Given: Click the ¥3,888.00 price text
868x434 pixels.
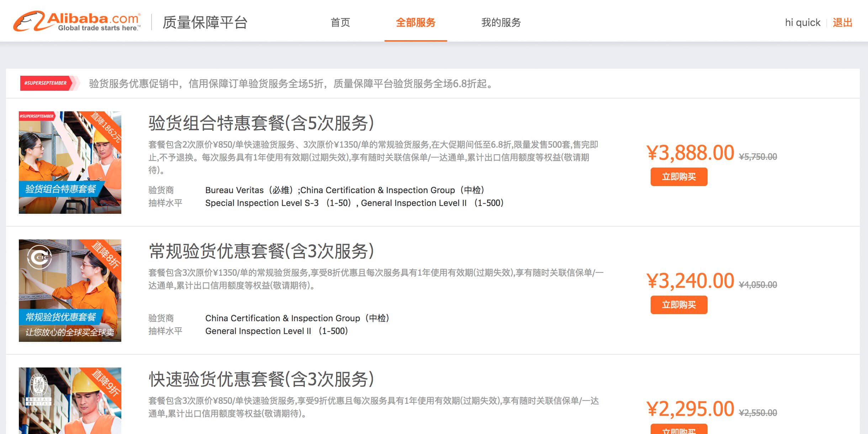Looking at the screenshot, I should (690, 153).
